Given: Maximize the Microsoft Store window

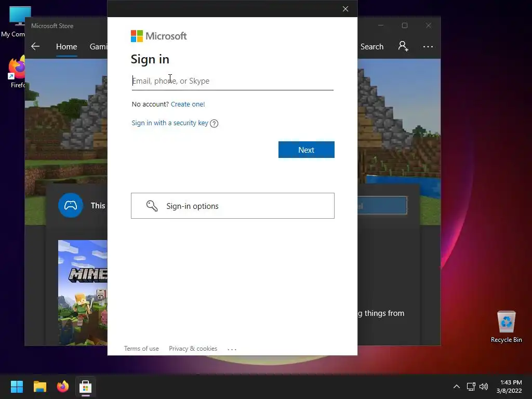Looking at the screenshot, I should pos(404,25).
